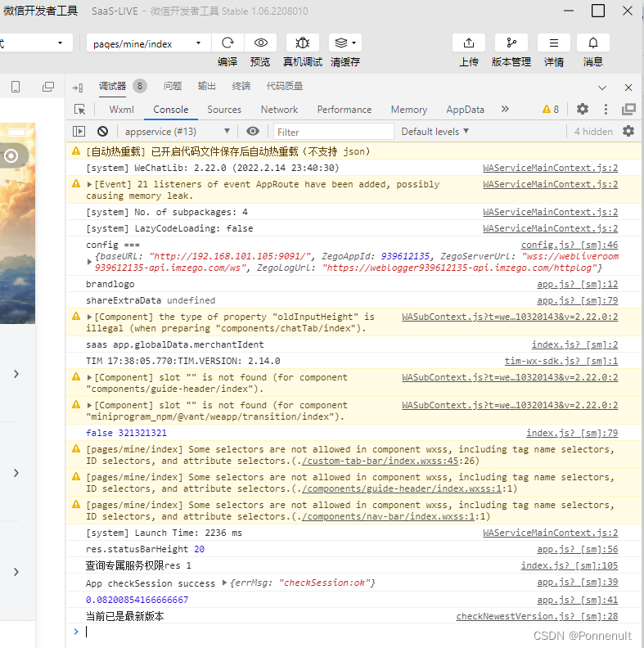Open app.js? [sm]:12 source link
Viewport: 644px width, 648px height.
tap(578, 285)
